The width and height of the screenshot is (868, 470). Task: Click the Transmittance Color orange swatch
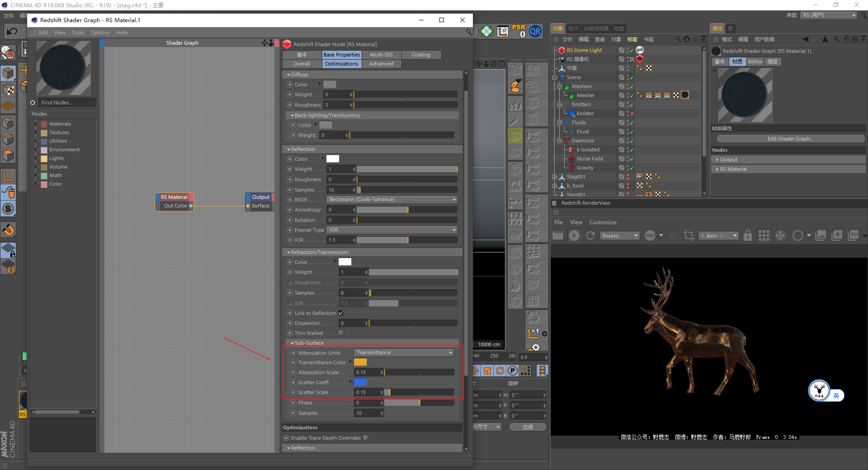coord(360,362)
